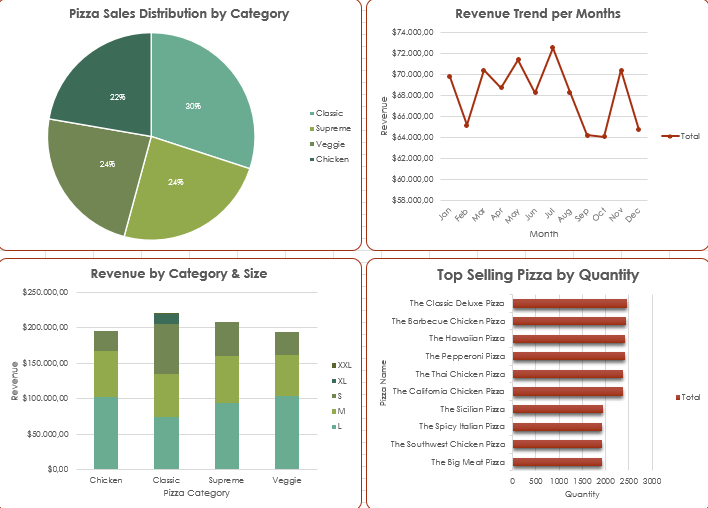
Task: Select The Big Meat Pizza bar
Action: [x=556, y=462]
